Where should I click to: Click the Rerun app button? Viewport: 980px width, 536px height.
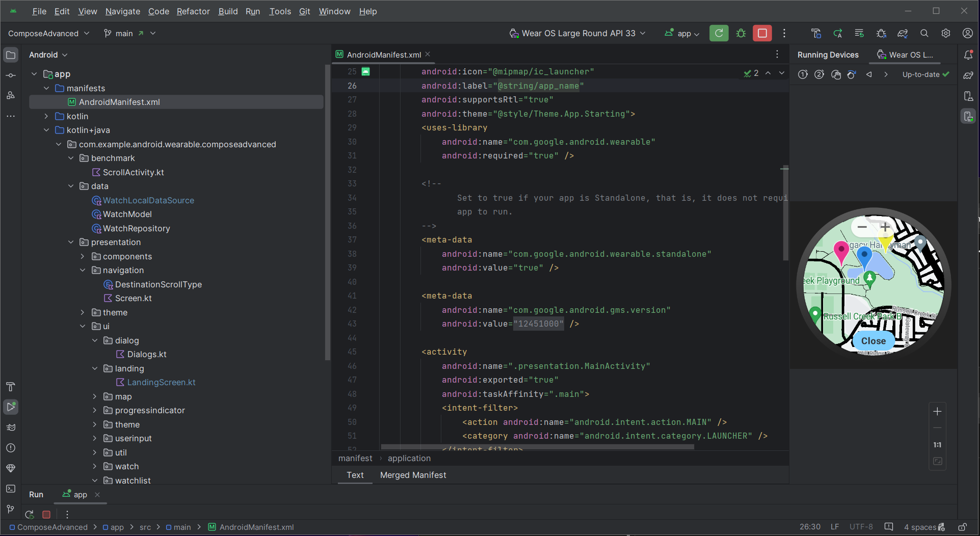pos(719,33)
